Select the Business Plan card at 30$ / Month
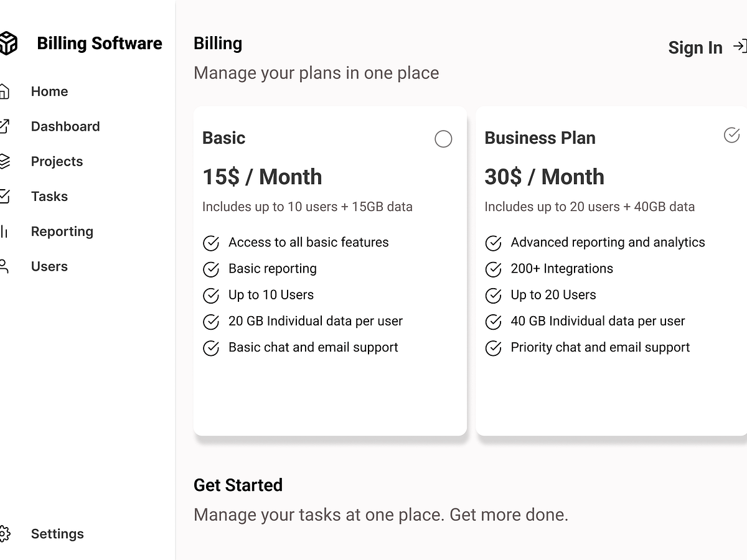Viewport: 747px width, 560px height. pos(611,271)
